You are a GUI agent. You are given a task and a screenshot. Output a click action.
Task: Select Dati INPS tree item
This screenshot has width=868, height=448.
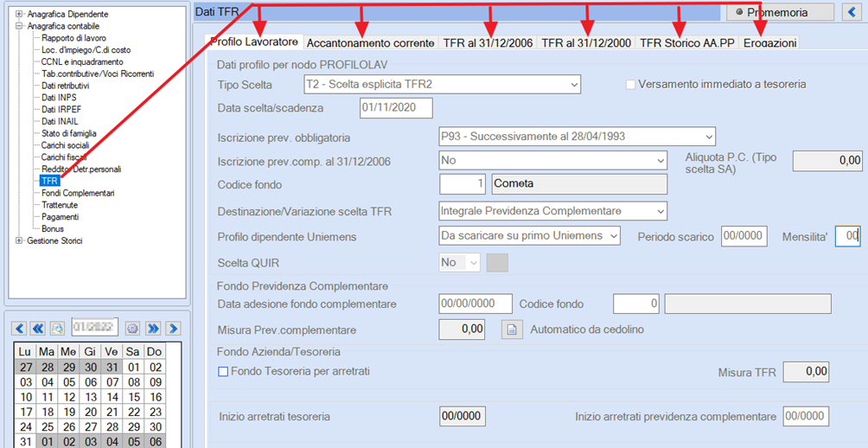(59, 98)
